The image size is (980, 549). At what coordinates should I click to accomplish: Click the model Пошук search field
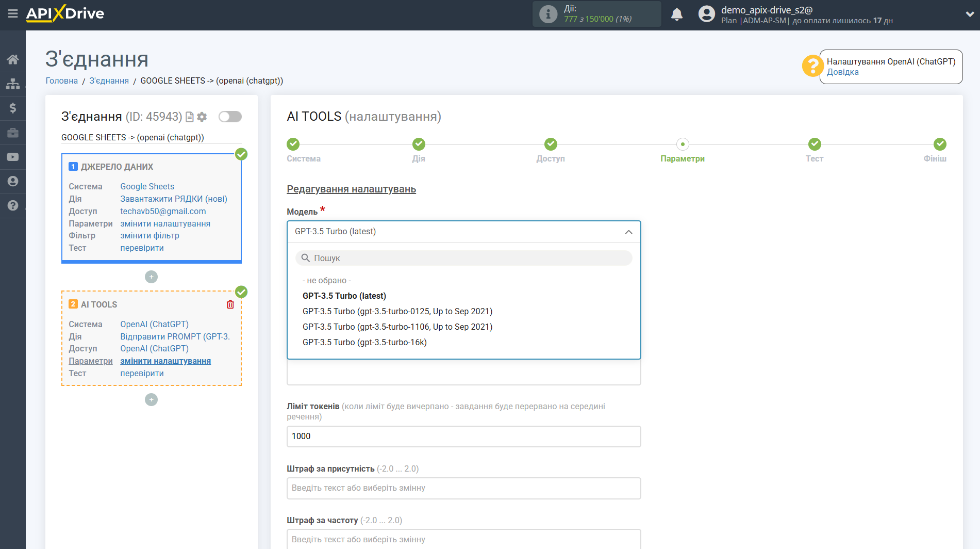[463, 258]
